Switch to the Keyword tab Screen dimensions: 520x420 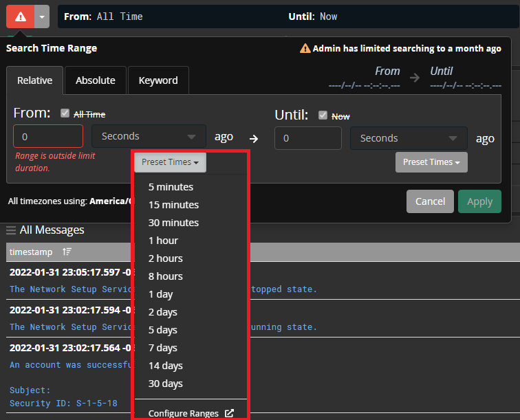point(158,80)
